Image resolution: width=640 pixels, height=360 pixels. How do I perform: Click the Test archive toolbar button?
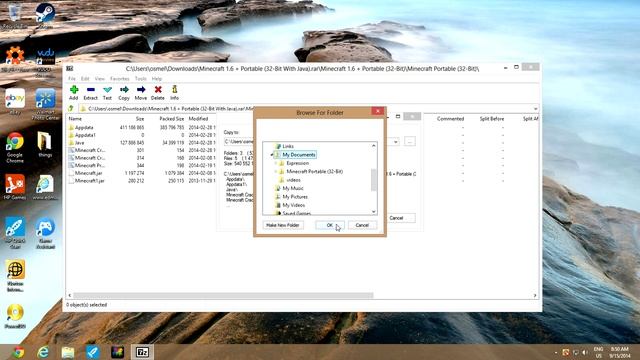tap(107, 93)
